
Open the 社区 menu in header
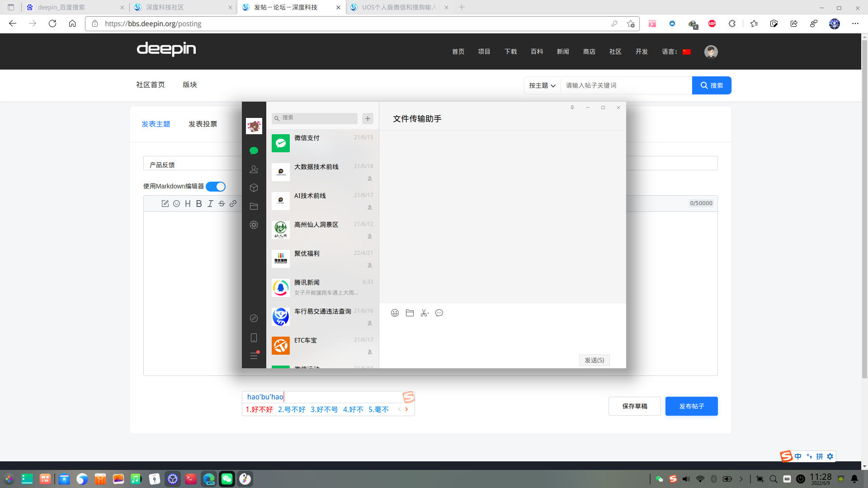(x=615, y=52)
